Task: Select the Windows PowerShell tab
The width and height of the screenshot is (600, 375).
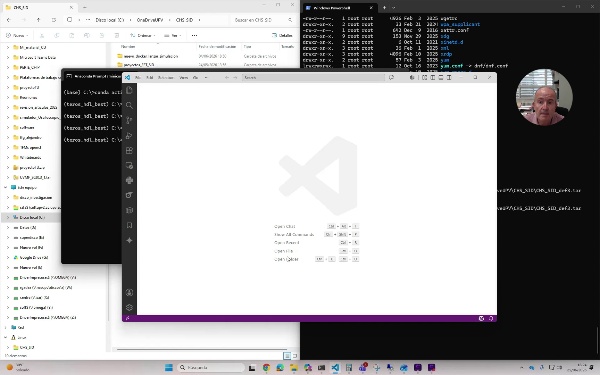Action: click(x=339, y=8)
